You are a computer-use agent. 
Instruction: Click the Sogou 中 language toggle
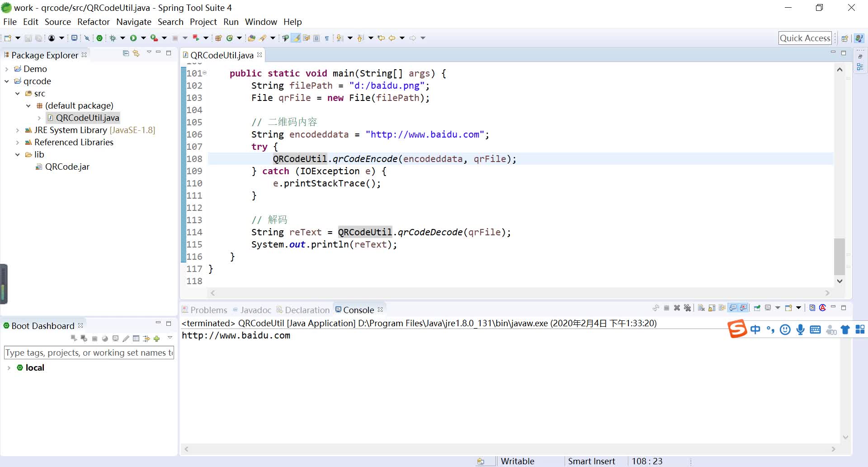click(755, 329)
